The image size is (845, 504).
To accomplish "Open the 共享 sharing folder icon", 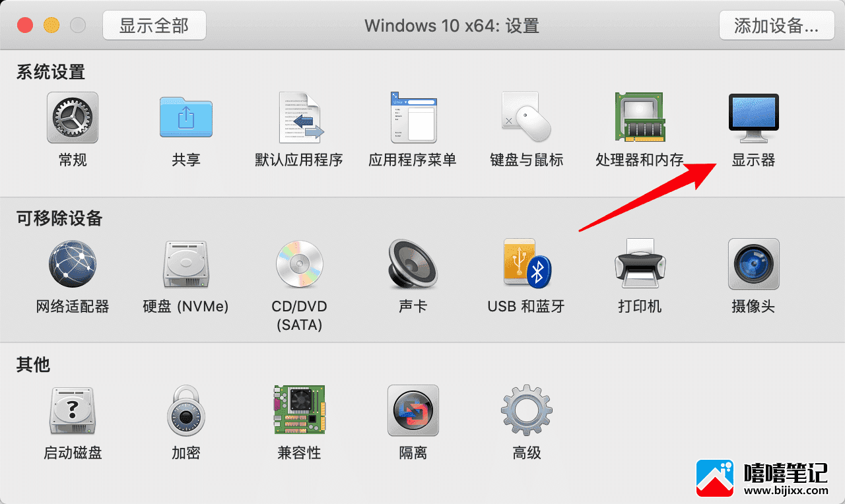I will coord(186,117).
